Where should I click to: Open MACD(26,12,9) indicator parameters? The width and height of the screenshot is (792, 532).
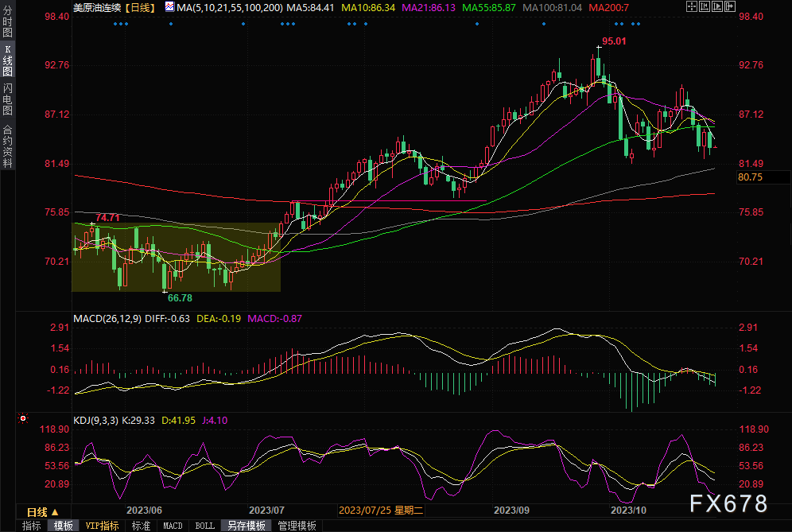107,318
